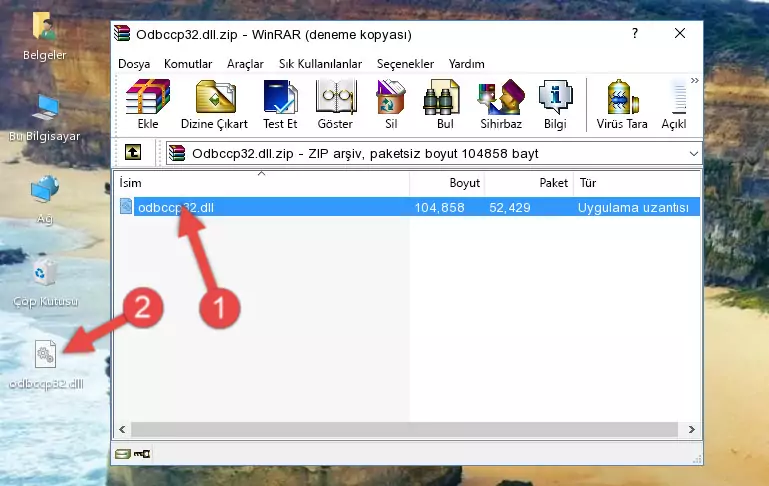Sort by İsim column header

click(x=262, y=183)
